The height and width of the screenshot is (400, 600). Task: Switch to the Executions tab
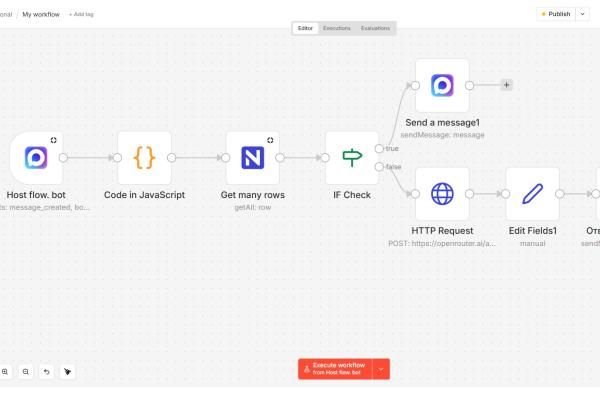point(336,28)
